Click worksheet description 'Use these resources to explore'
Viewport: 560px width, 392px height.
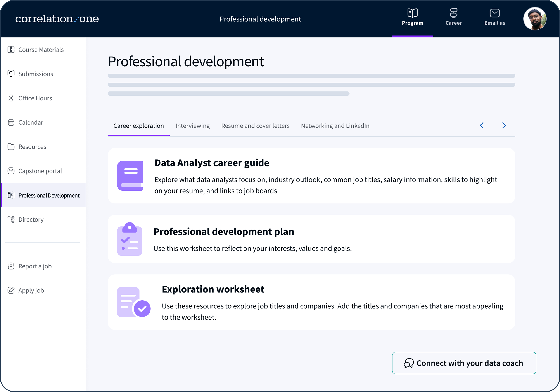click(x=332, y=311)
